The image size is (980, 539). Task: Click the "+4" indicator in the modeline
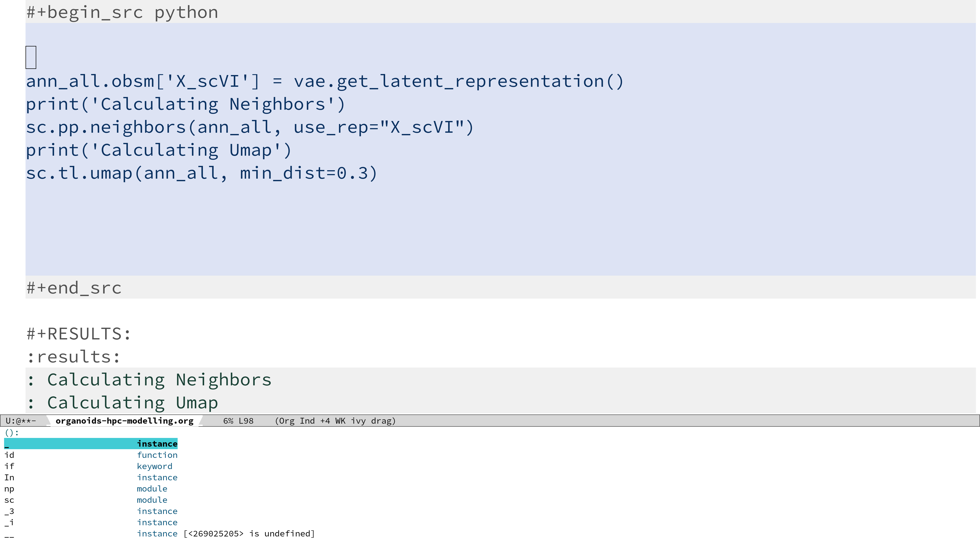click(325, 421)
